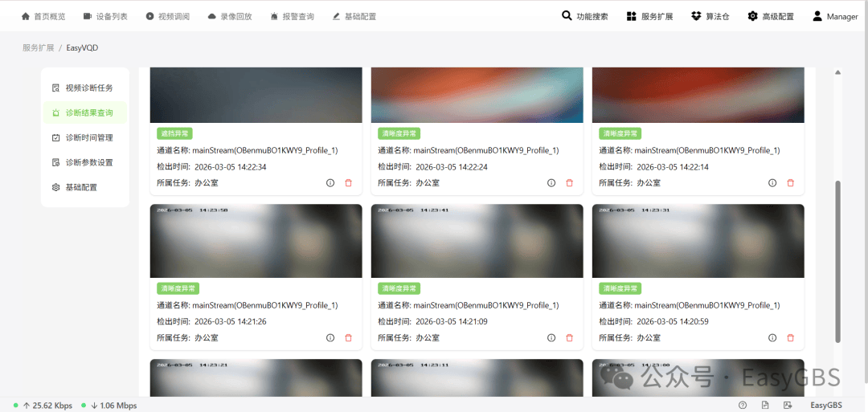Click 所属任务 办公室 on the 14:21:26 card

[187, 338]
